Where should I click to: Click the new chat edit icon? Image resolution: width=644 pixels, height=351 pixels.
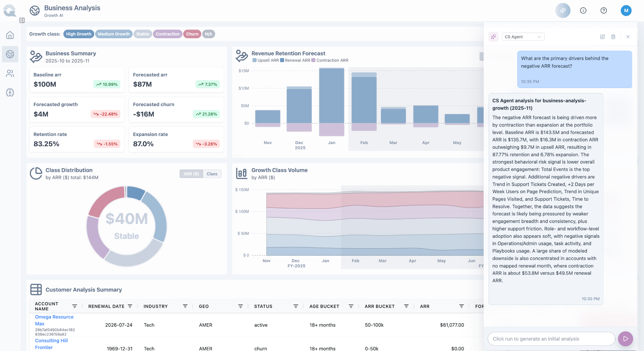pos(602,37)
